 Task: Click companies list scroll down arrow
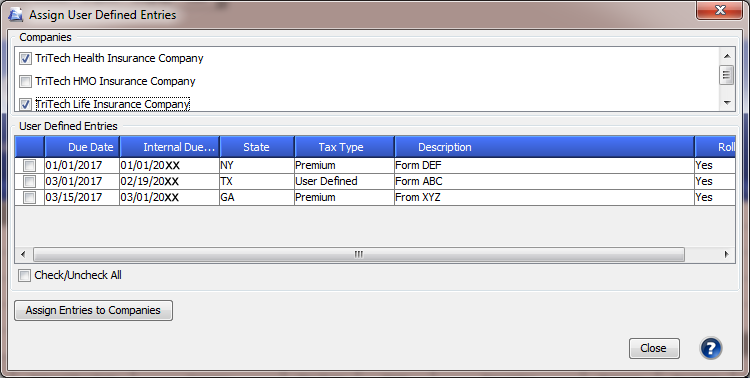coord(727,103)
